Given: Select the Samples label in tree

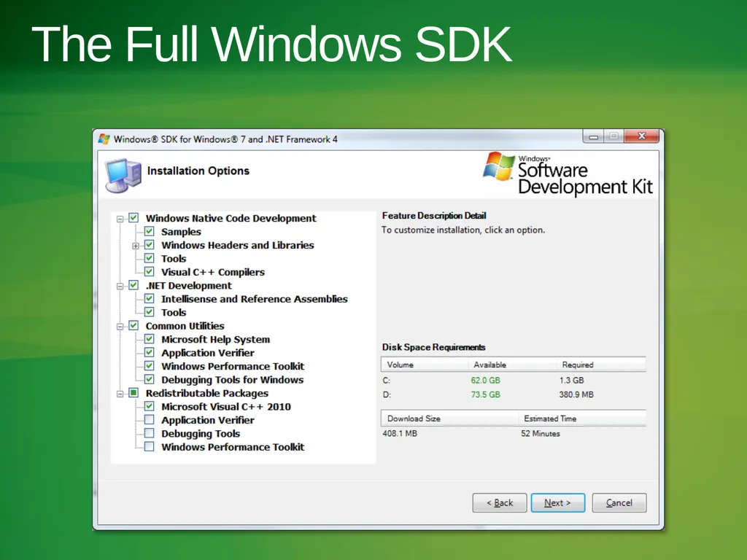Looking at the screenshot, I should (181, 232).
